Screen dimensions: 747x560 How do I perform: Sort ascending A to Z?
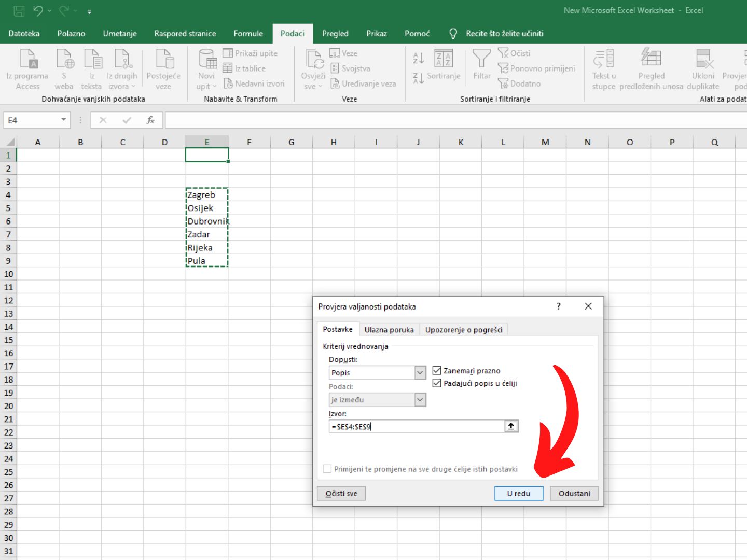[419, 58]
